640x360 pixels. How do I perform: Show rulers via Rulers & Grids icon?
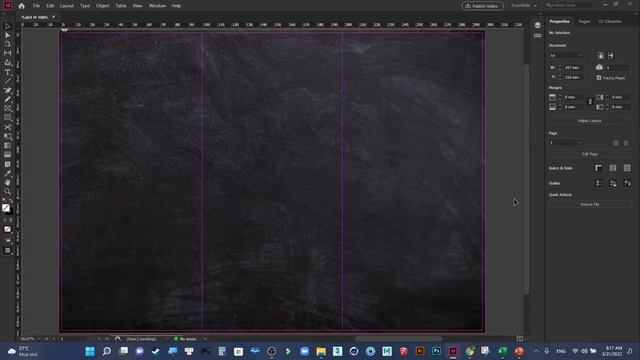599,168
